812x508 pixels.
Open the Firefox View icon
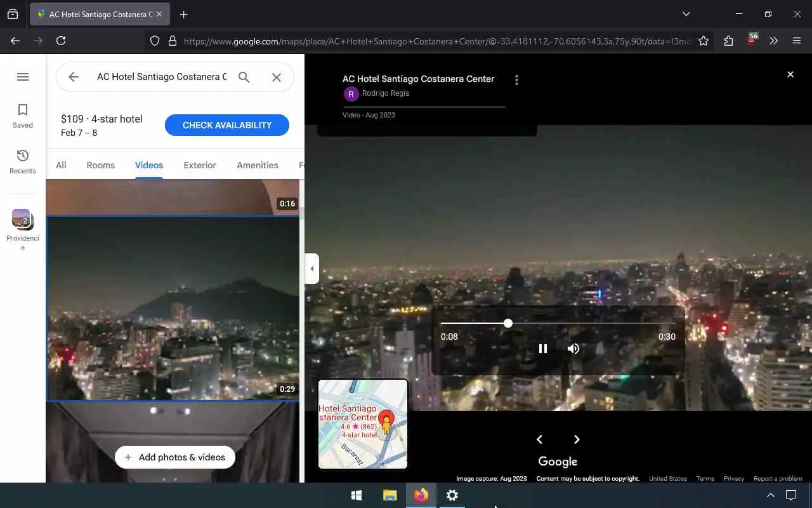13,14
